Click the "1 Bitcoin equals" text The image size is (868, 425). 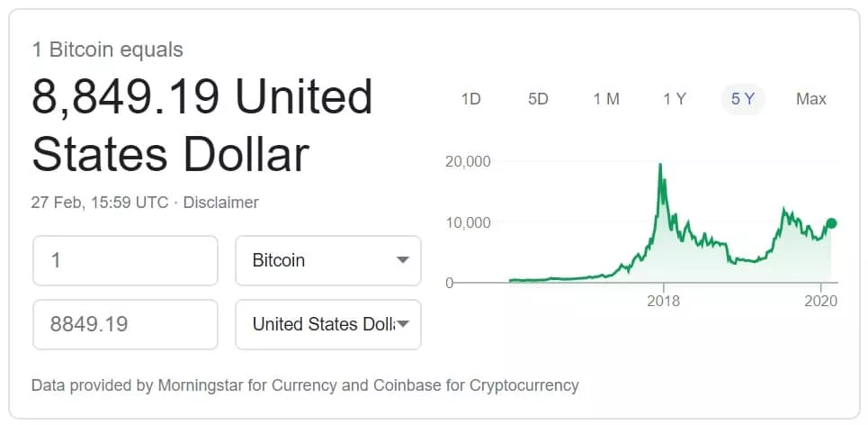[x=107, y=50]
